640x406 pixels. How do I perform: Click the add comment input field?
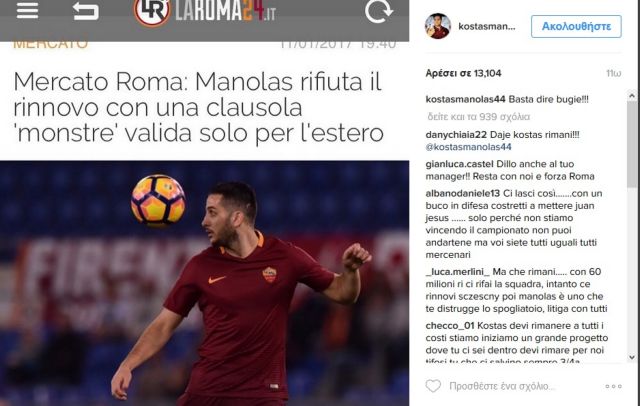(502, 386)
